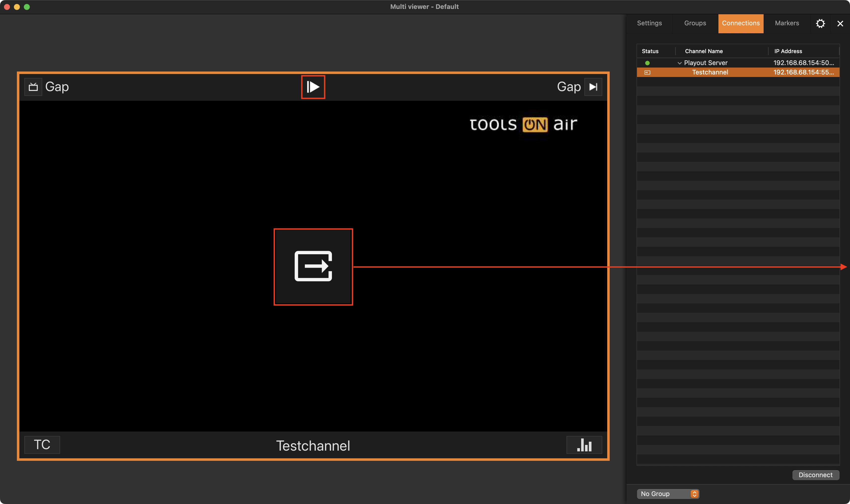Toggle the TC timecode display button
Screen dimensions: 850x504
(42, 445)
